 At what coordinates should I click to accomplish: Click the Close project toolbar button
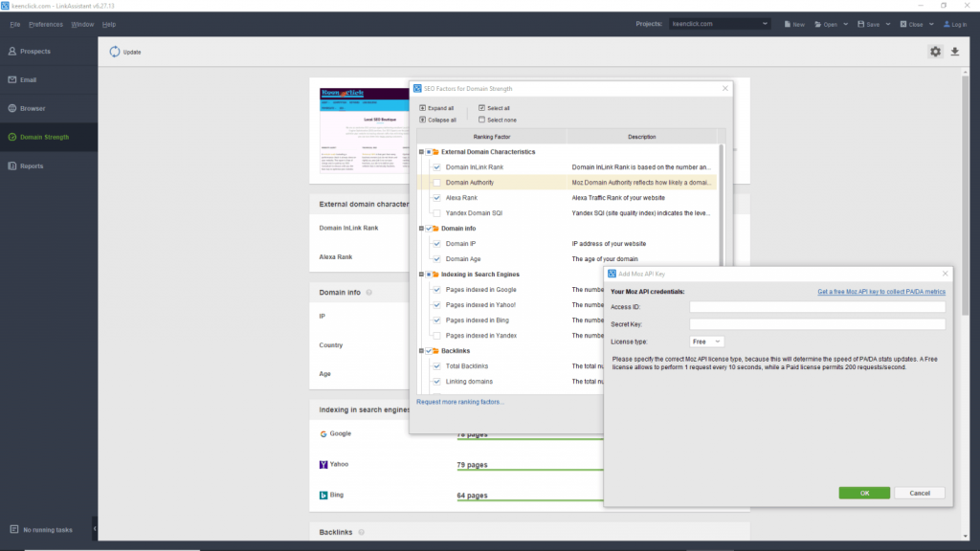(912, 24)
